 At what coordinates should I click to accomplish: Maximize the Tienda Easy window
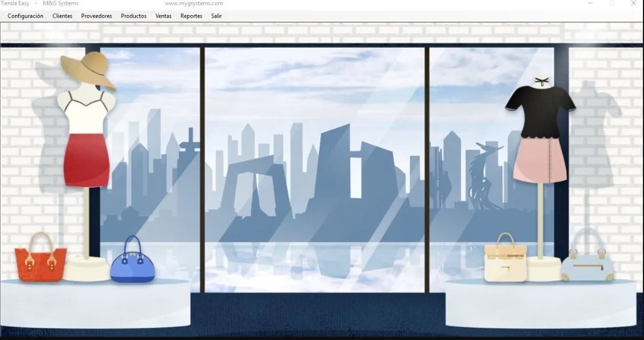tap(612, 3)
